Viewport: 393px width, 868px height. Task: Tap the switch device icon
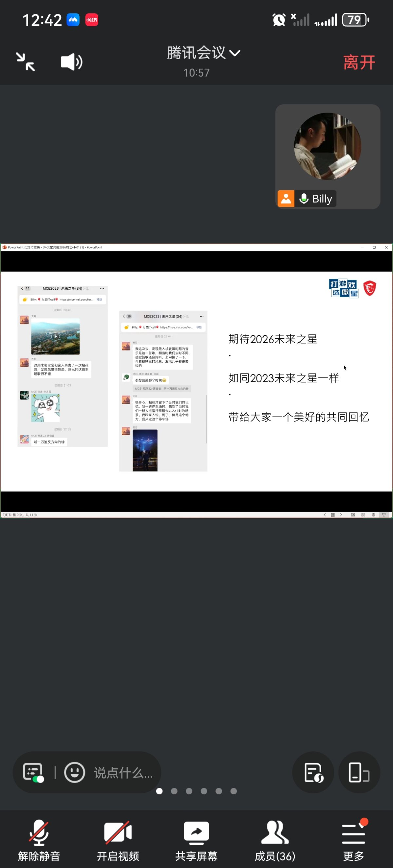359,772
